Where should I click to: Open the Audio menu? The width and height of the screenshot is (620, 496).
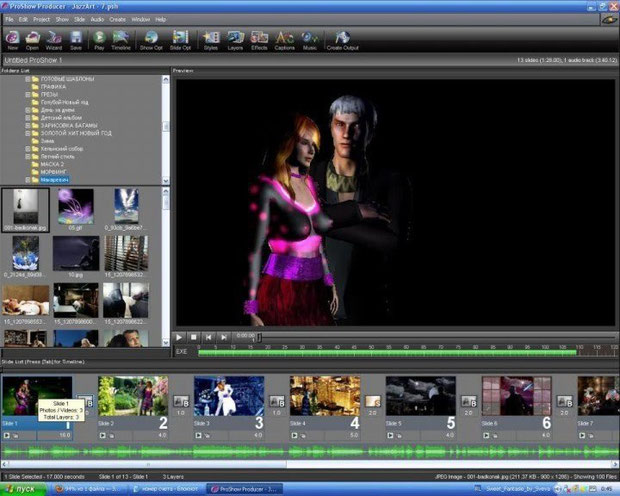(x=97, y=19)
